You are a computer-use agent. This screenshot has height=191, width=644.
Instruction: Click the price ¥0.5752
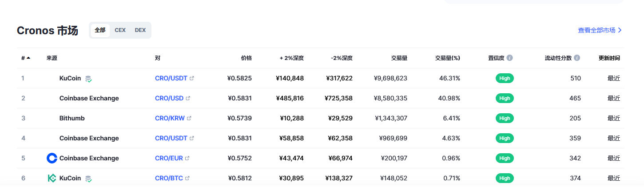point(239,158)
